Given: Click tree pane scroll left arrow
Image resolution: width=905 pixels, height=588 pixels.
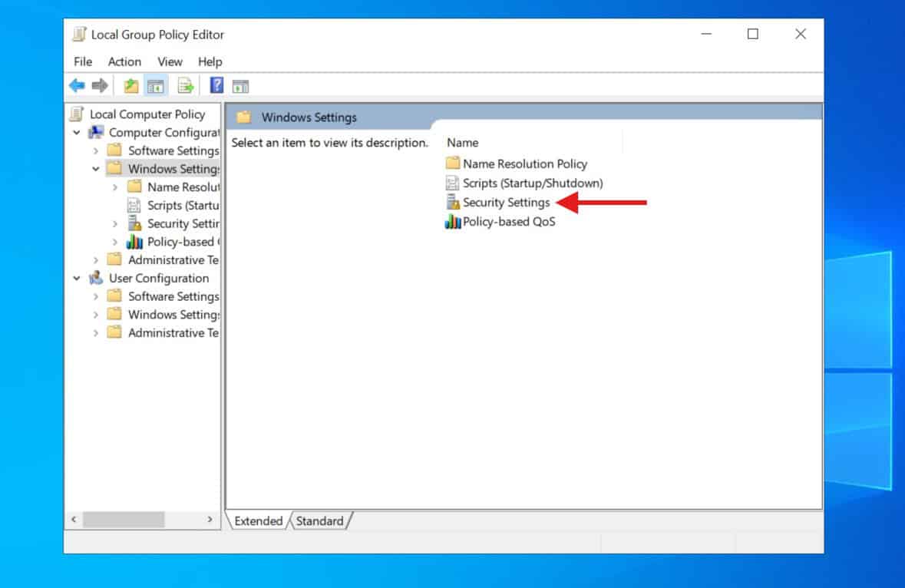Looking at the screenshot, I should (x=74, y=520).
